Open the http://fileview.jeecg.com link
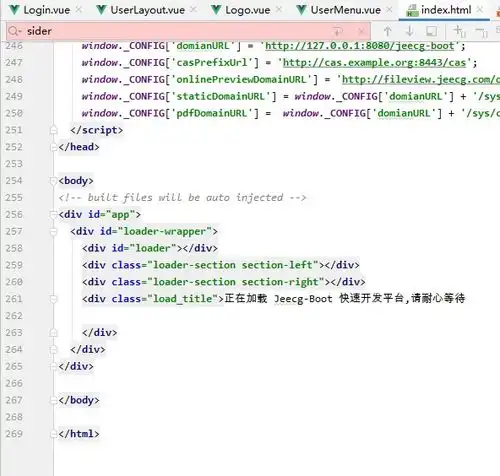Image resolution: width=500 pixels, height=476 pixels. click(421, 79)
